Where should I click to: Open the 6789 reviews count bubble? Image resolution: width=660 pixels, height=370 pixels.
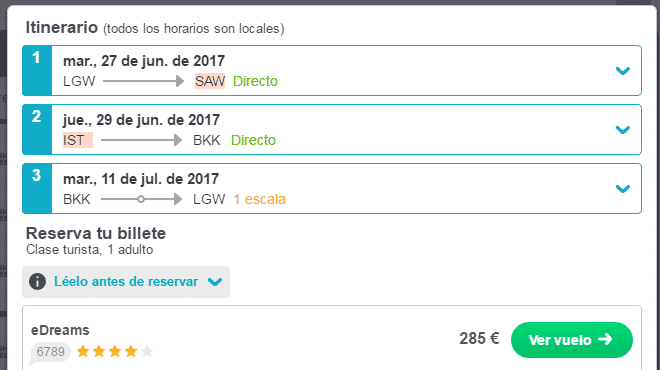(50, 352)
